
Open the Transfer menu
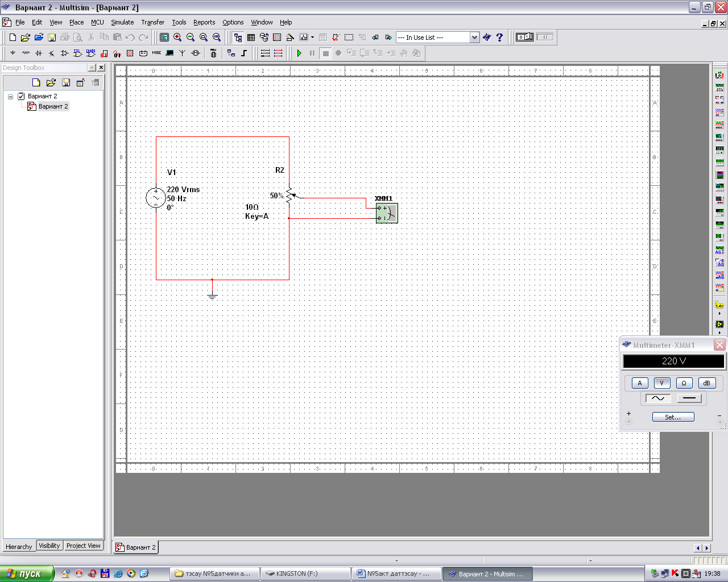pos(152,22)
